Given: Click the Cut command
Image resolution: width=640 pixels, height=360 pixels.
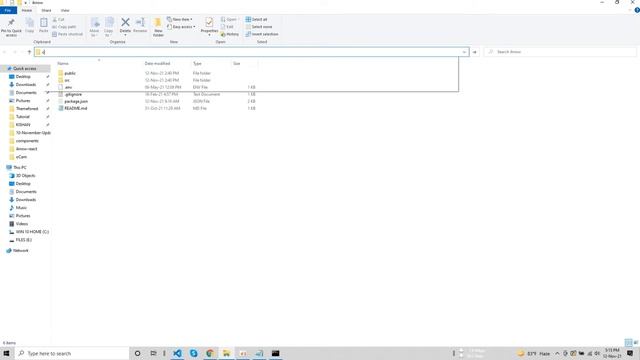Looking at the screenshot, I should point(58,19).
